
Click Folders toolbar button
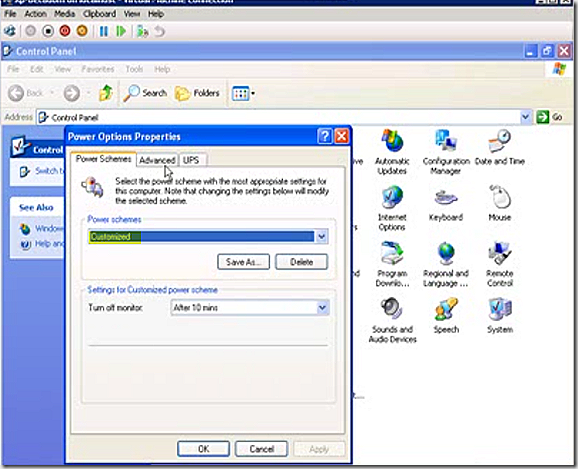(197, 93)
